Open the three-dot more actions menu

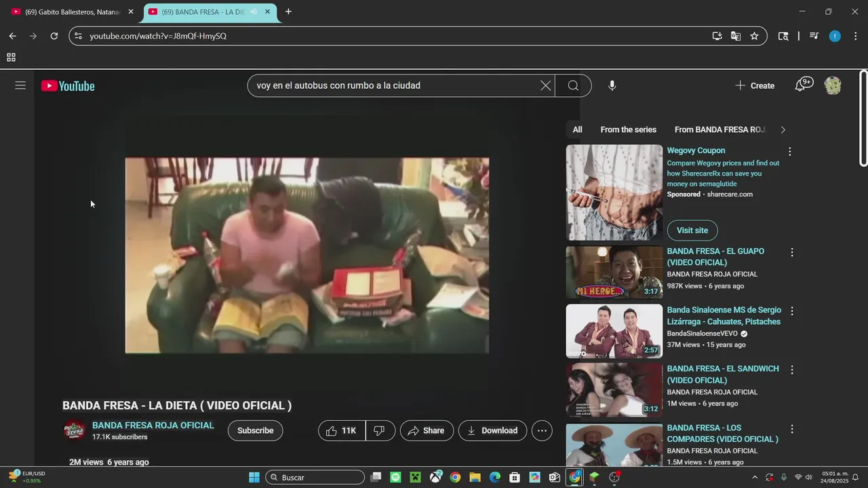[542, 430]
